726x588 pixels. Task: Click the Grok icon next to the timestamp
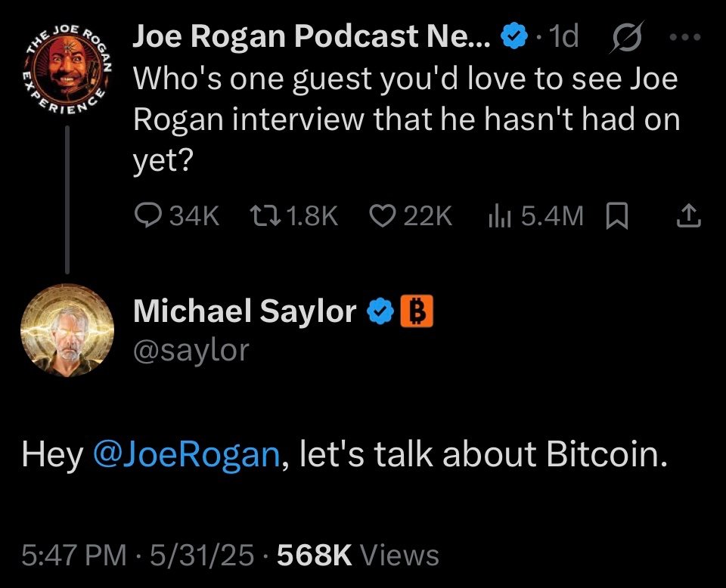[x=626, y=35]
